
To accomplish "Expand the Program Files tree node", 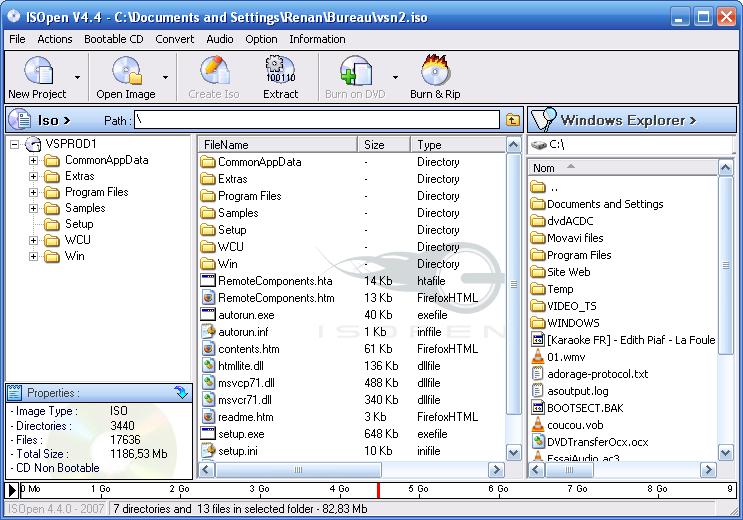I will 33,192.
